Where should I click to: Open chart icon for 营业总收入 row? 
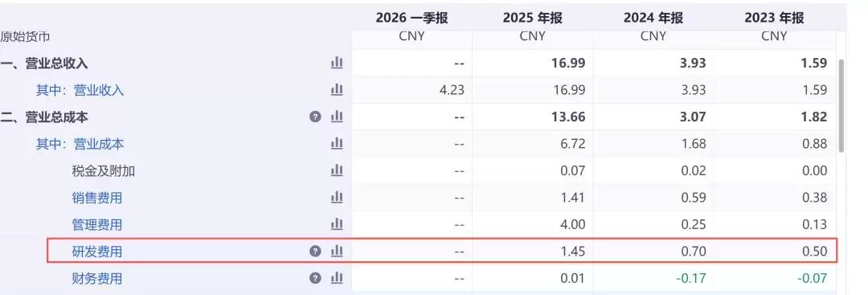(x=337, y=63)
